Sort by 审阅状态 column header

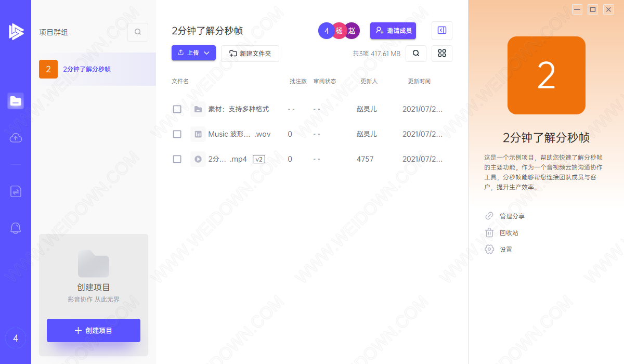(324, 81)
